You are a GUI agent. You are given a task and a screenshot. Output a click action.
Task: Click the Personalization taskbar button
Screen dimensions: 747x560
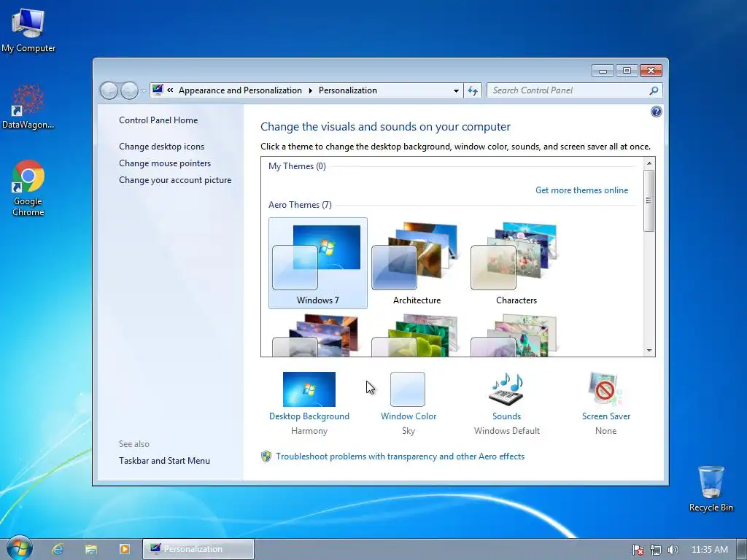[198, 549]
